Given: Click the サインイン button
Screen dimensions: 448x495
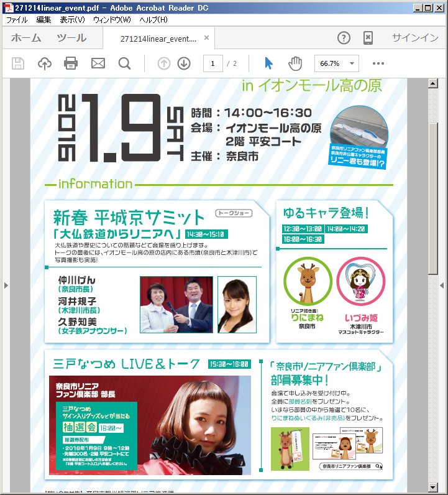Looking at the screenshot, I should tap(414, 38).
